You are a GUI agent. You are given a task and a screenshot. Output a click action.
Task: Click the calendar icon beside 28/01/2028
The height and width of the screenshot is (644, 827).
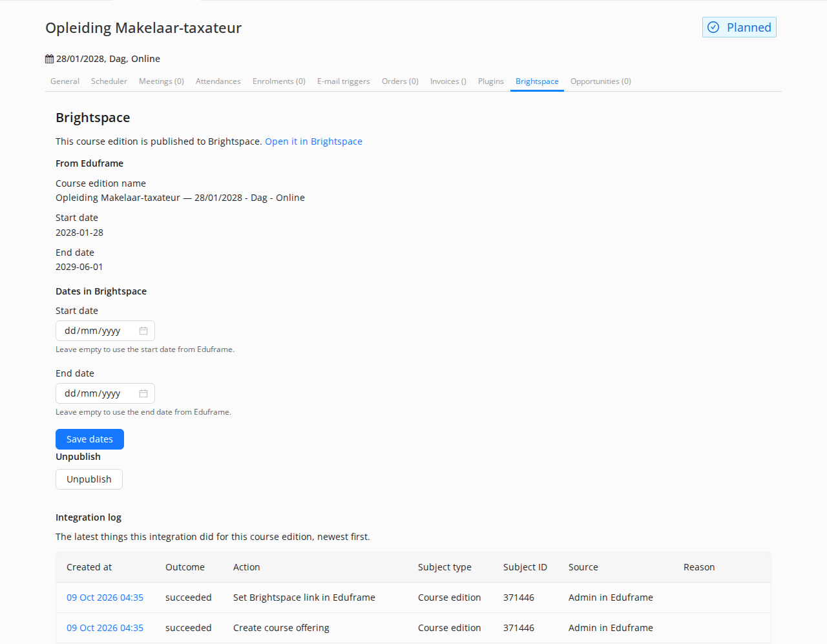point(49,59)
